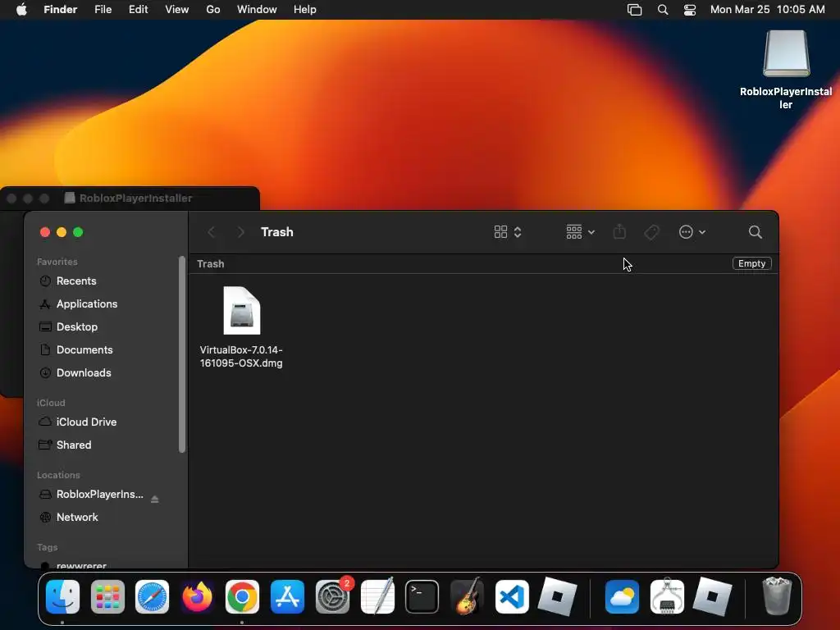This screenshot has width=840, height=630.
Task: Launch Safari from the Dock
Action: 152,597
